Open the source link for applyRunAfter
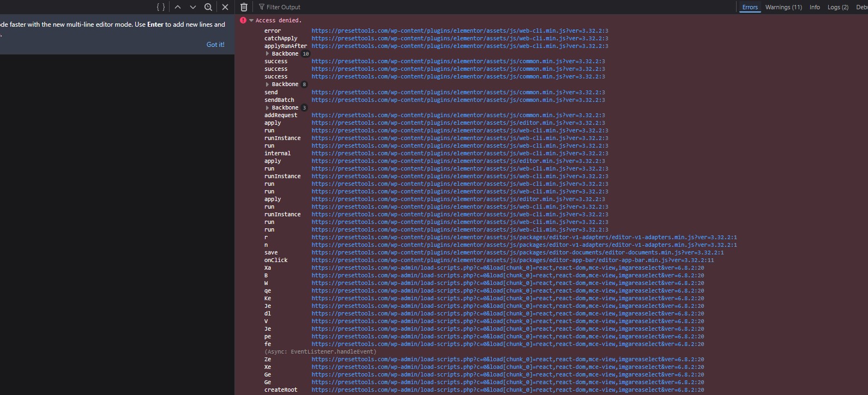 (460, 46)
